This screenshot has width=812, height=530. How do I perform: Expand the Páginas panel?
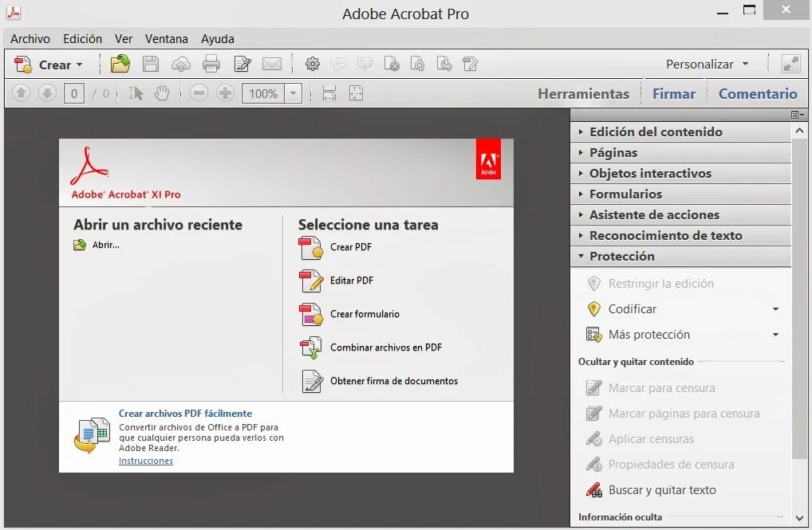pyautogui.click(x=680, y=152)
